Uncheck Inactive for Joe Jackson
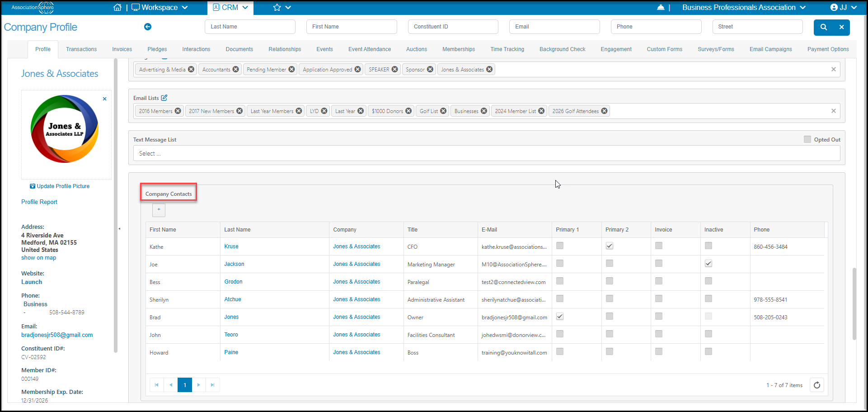This screenshot has width=868, height=412. 708,264
